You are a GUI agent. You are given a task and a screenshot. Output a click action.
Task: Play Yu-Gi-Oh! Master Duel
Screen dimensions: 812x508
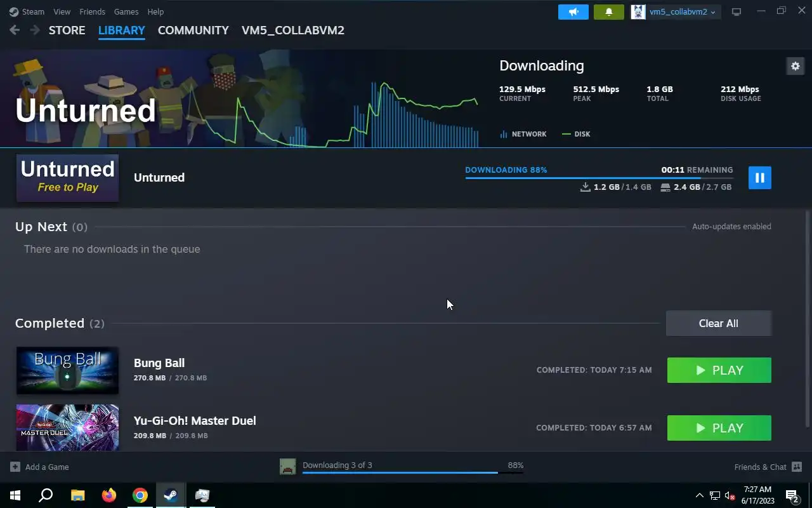point(719,428)
